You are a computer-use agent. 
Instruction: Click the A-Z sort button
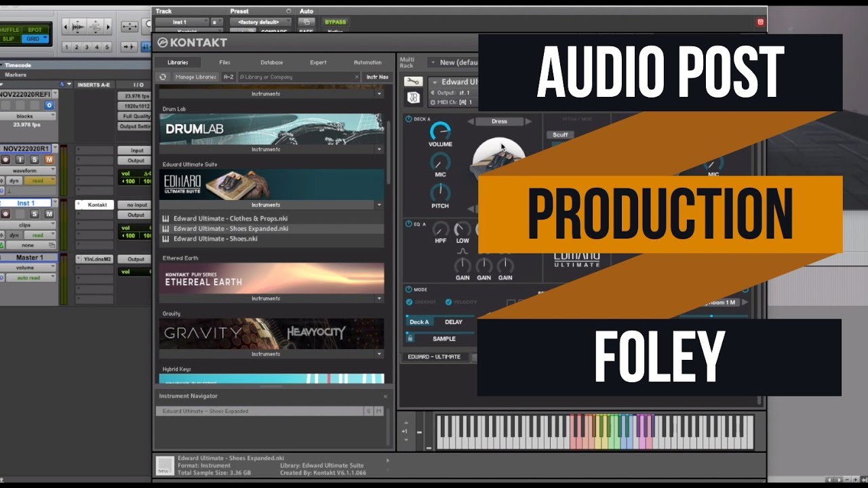coord(229,77)
